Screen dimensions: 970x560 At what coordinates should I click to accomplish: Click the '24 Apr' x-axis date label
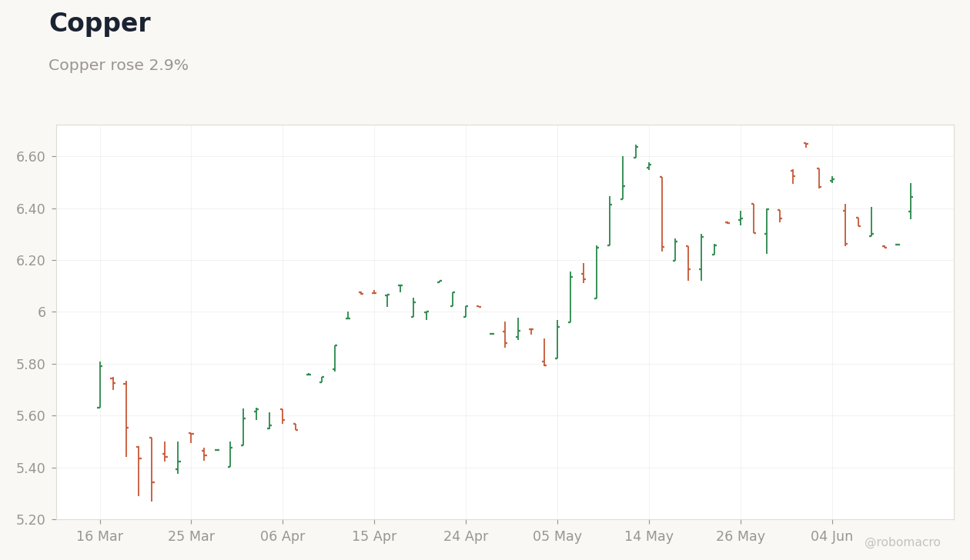[466, 537]
